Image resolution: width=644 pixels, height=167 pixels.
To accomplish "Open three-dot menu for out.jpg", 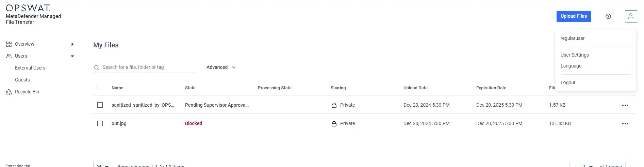I will (x=625, y=124).
